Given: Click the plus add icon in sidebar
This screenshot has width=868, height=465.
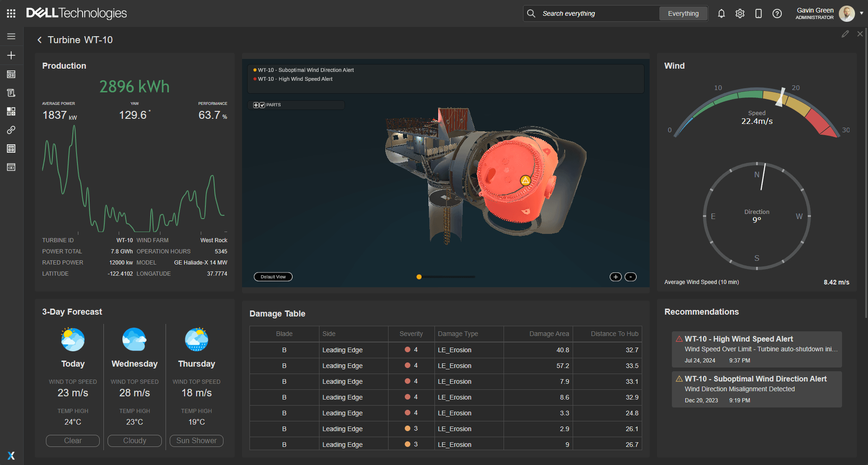Looking at the screenshot, I should pyautogui.click(x=11, y=55).
